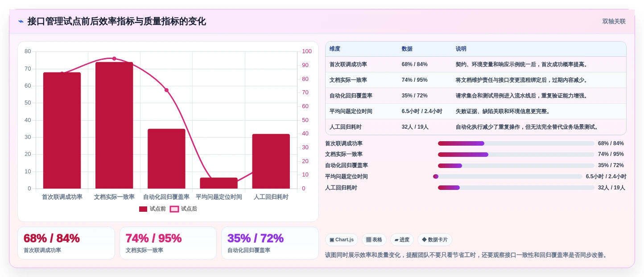
Task: Click x-axis label 人工回归耗时
Action: (271, 197)
